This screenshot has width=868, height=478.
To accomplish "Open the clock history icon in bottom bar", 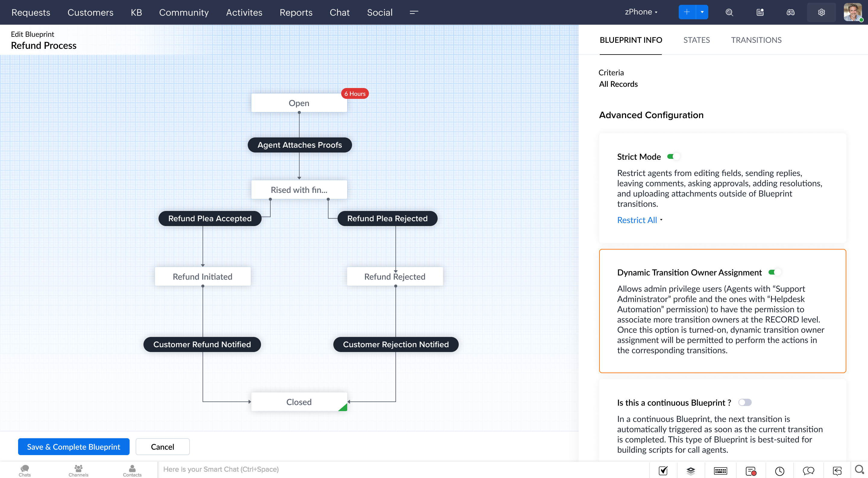I will coord(779,470).
